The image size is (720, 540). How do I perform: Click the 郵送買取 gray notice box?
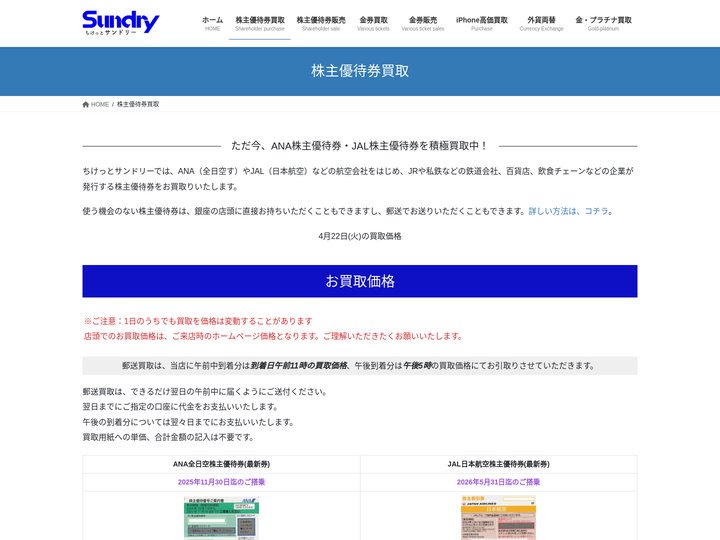tap(360, 366)
